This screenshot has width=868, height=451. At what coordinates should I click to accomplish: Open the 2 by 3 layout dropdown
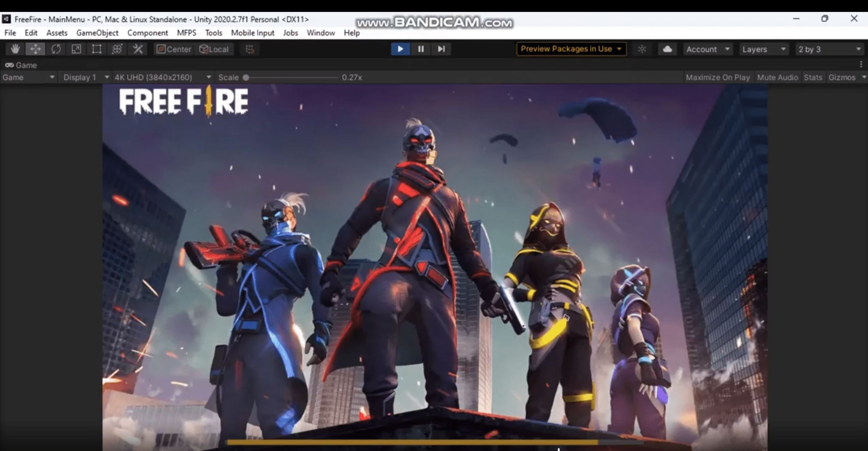pyautogui.click(x=829, y=49)
